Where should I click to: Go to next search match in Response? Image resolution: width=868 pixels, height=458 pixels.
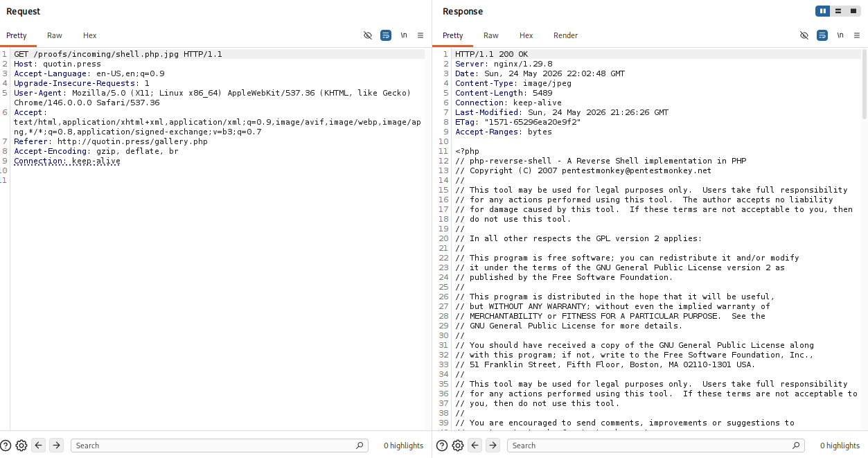[x=493, y=446]
